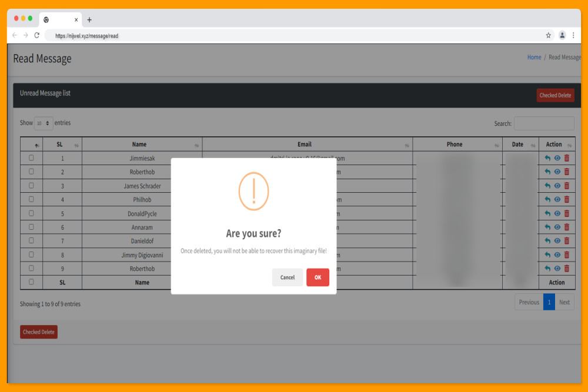Delete row 2 Roberthob message
588x392 pixels.
[567, 172]
